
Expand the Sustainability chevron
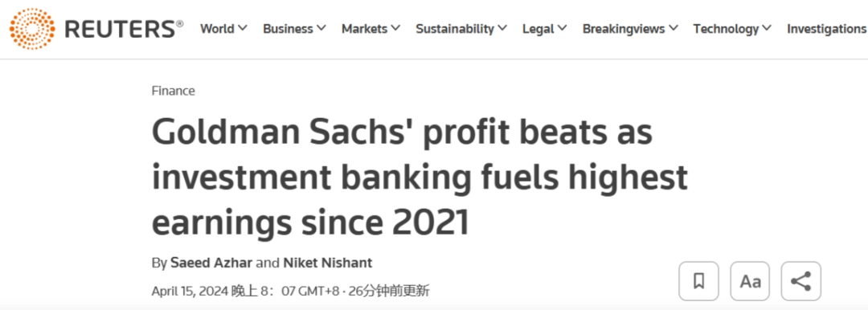(502, 28)
